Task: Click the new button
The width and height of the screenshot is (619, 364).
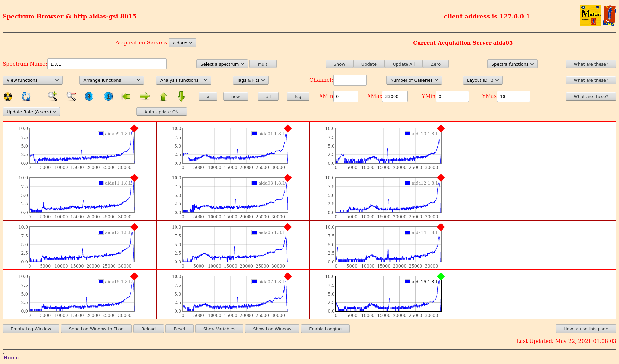Action: (236, 96)
